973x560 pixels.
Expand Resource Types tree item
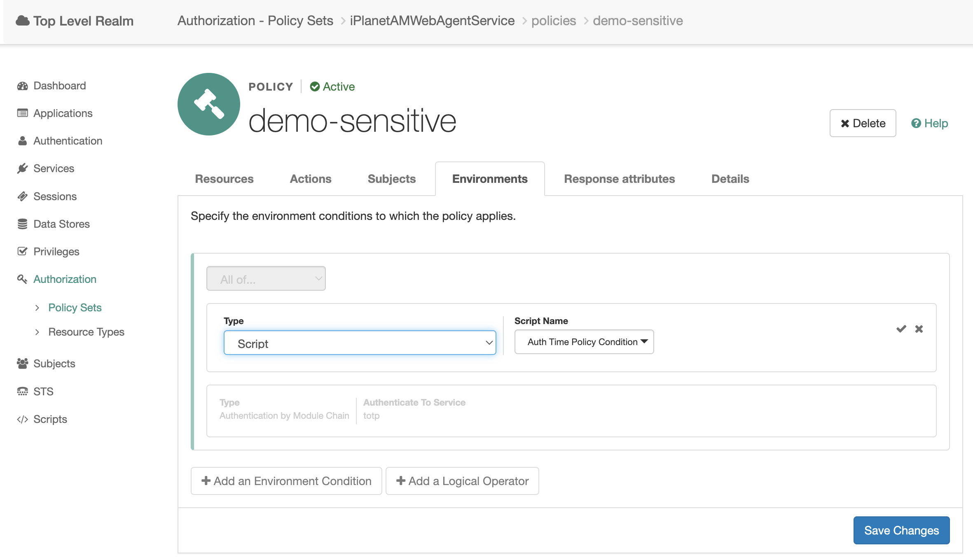[37, 332]
